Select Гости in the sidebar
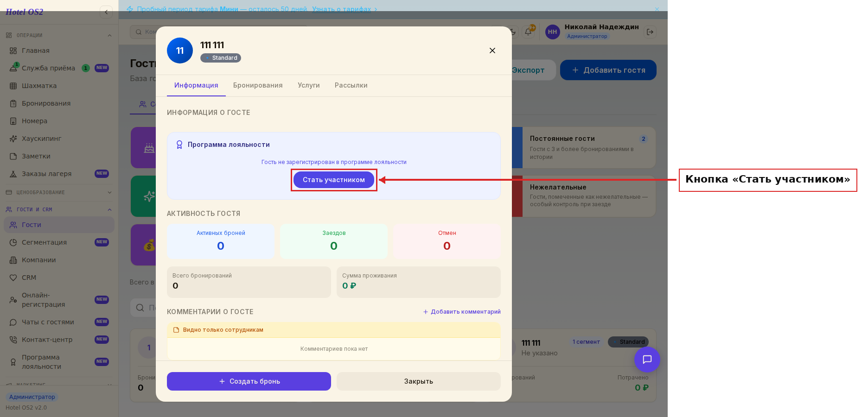Image resolution: width=868 pixels, height=417 pixels. [59, 225]
